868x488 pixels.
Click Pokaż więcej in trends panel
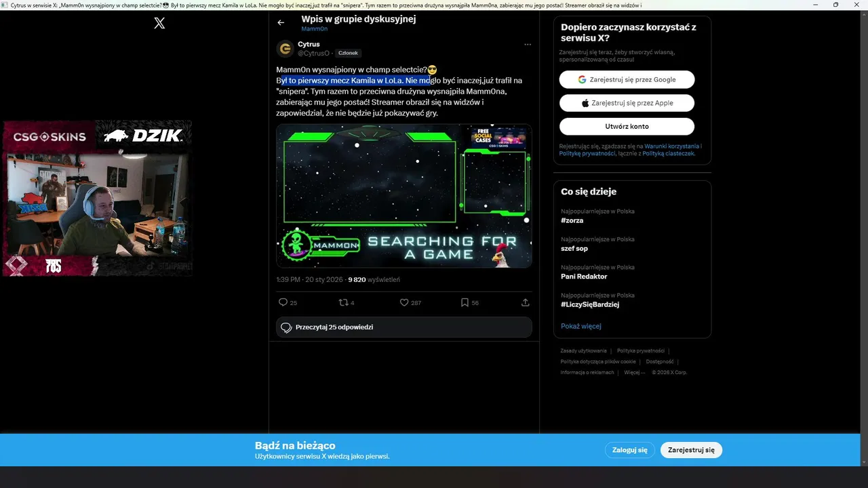click(x=581, y=326)
